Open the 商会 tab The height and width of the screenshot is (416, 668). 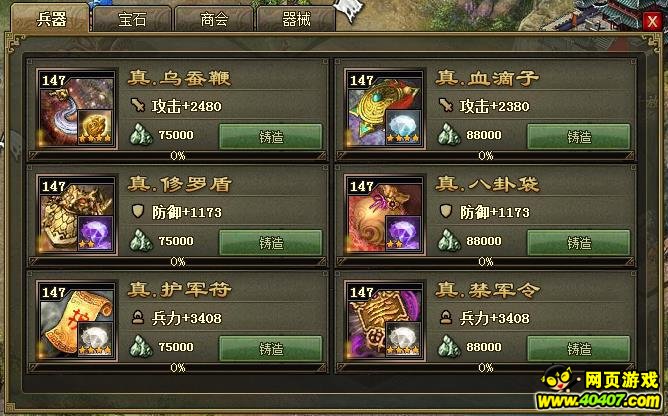[x=214, y=19]
